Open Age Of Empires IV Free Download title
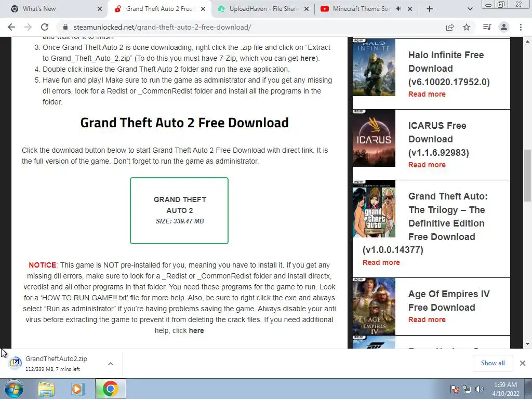Image resolution: width=532 pixels, height=399 pixels. [x=449, y=301]
